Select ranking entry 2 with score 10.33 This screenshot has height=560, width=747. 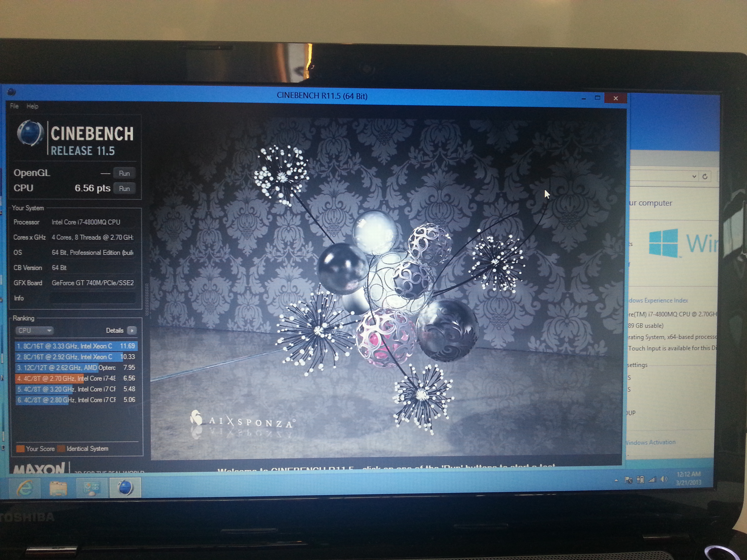(x=76, y=357)
